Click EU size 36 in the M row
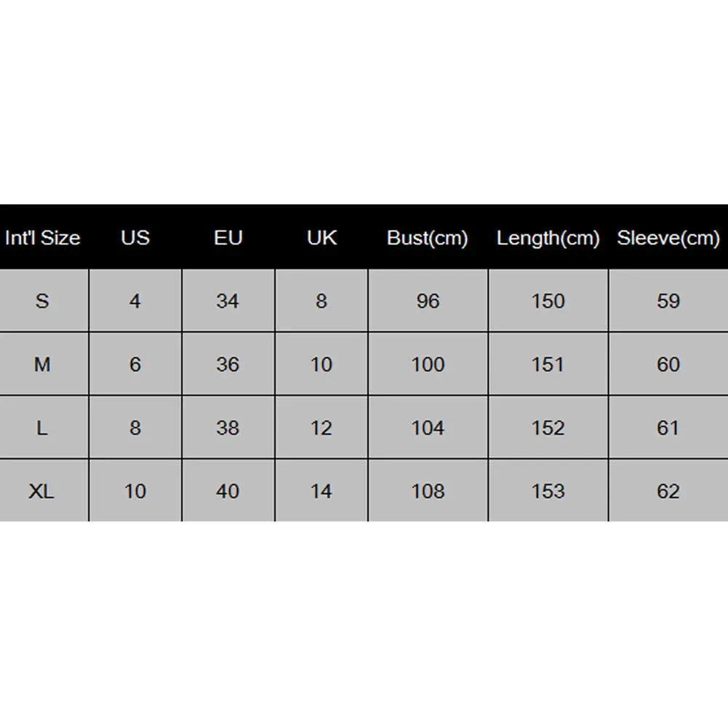The width and height of the screenshot is (728, 728). tap(228, 364)
